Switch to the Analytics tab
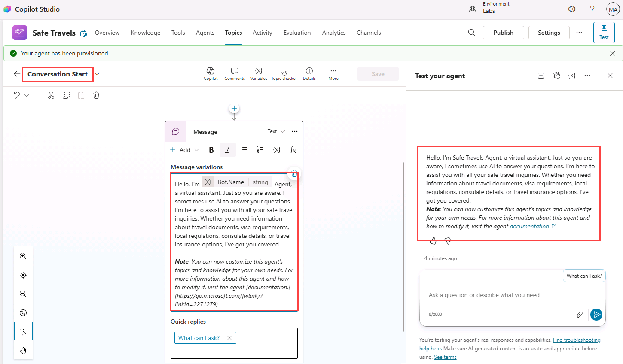Viewport: 623px width, 364px height. (334, 33)
